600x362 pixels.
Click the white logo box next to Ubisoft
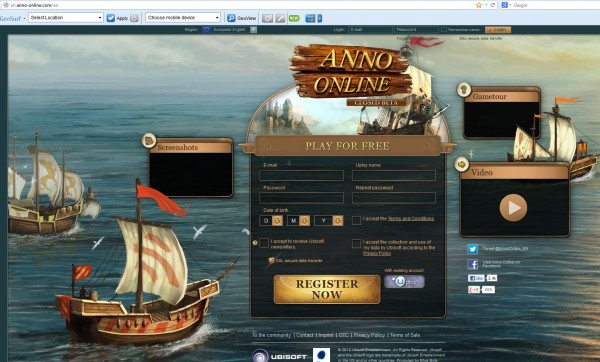(x=321, y=355)
